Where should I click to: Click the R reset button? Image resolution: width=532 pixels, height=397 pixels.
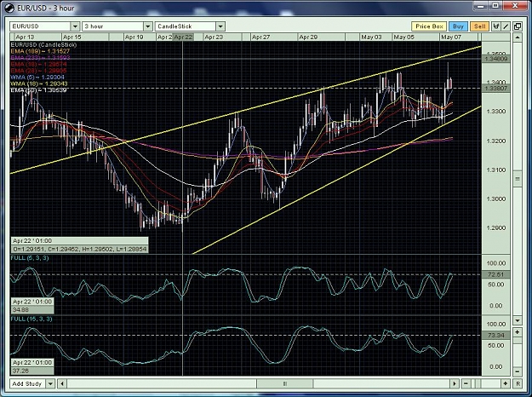pyautogui.click(x=518, y=383)
